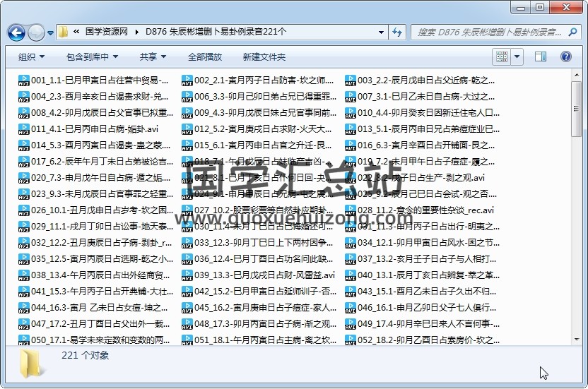Select file 007_3.1-巳月乙未日自占病

click(x=420, y=97)
